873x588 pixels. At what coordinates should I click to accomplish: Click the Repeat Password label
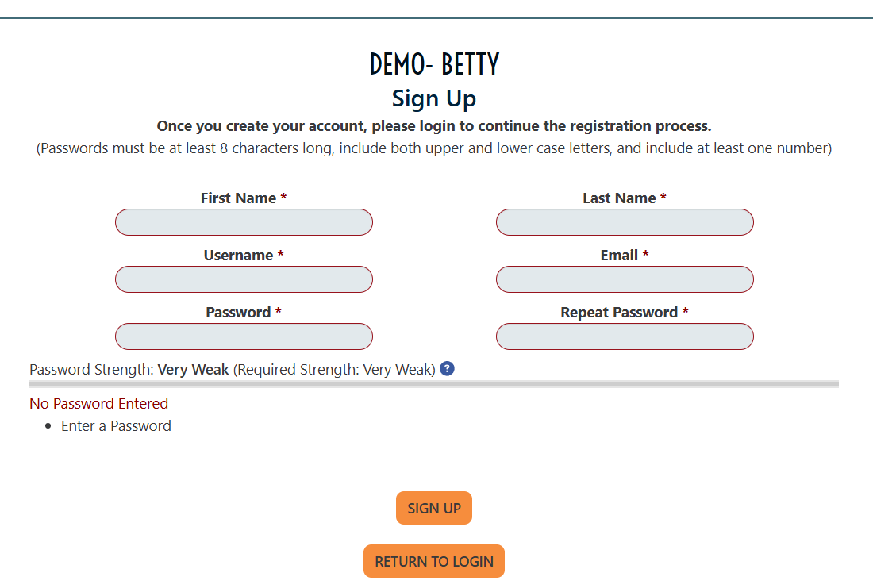point(619,313)
